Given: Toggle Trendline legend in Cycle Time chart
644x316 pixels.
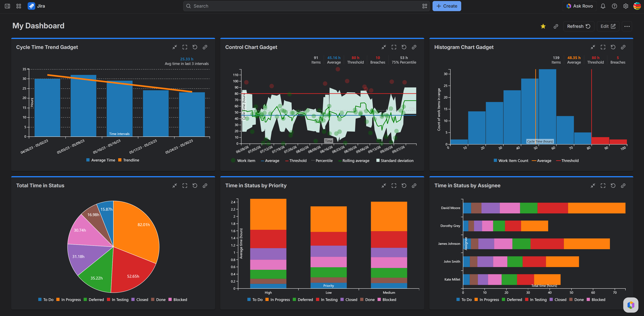Looking at the screenshot, I should point(128,160).
